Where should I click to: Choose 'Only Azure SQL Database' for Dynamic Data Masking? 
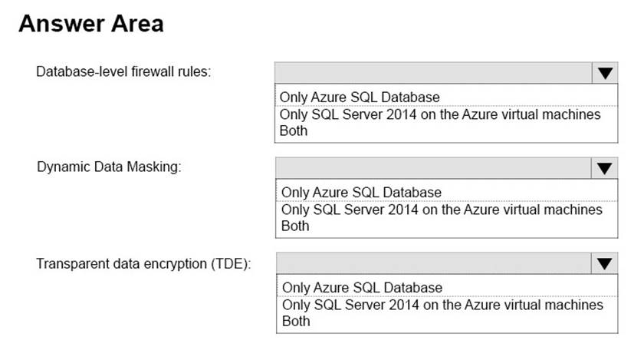[x=361, y=193]
